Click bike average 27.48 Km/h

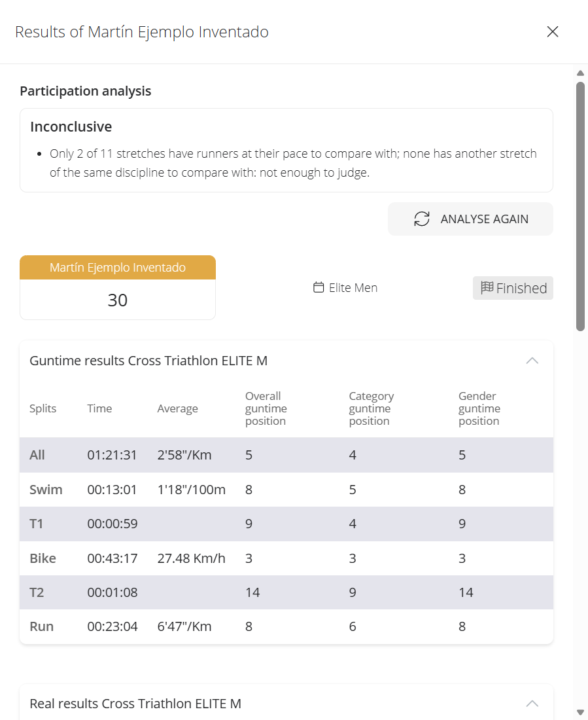192,558
